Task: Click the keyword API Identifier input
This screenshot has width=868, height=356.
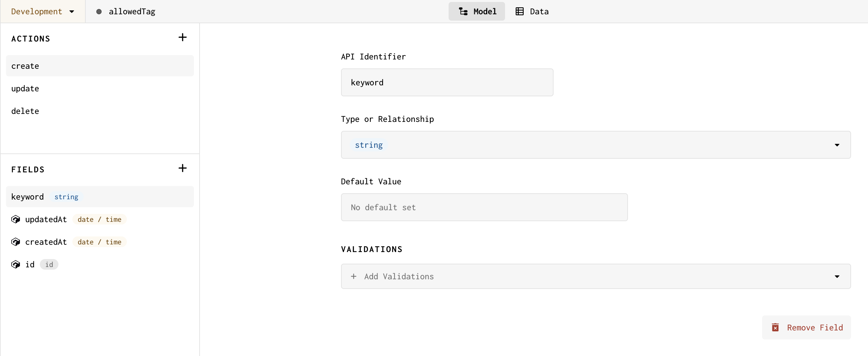Action: pyautogui.click(x=447, y=82)
